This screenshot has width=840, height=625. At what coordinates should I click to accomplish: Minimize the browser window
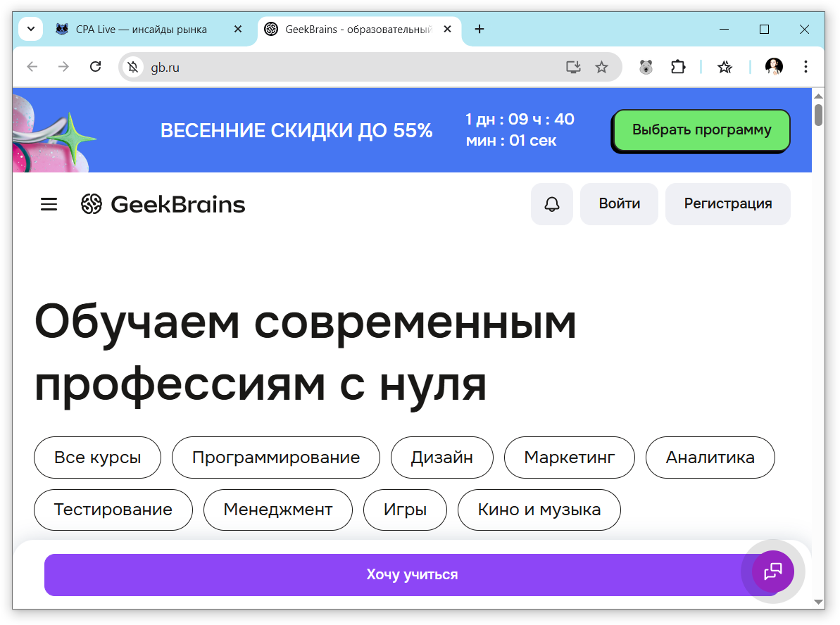(x=724, y=29)
